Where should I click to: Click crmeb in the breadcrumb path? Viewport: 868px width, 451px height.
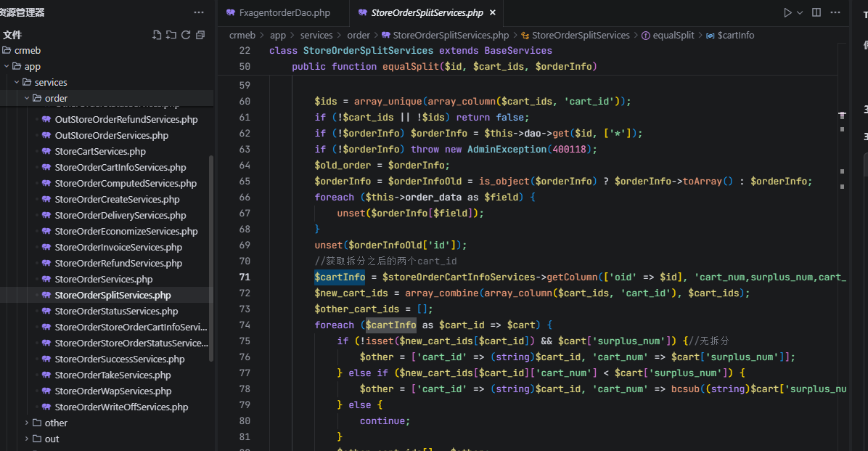tap(242, 36)
